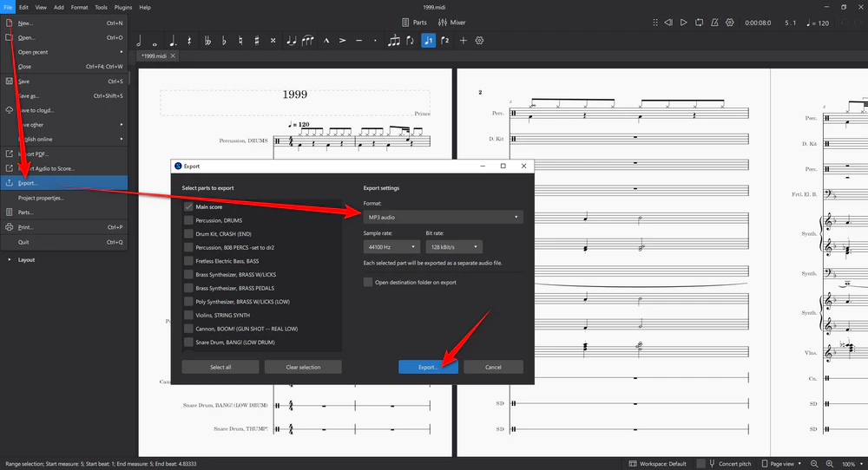Viewport: 868px width, 470px height.
Task: Start playback with the play button
Action: pyautogui.click(x=684, y=23)
